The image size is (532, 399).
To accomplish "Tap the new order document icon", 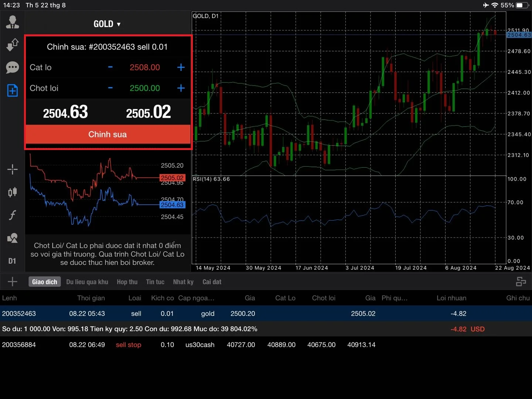I will tap(13, 90).
